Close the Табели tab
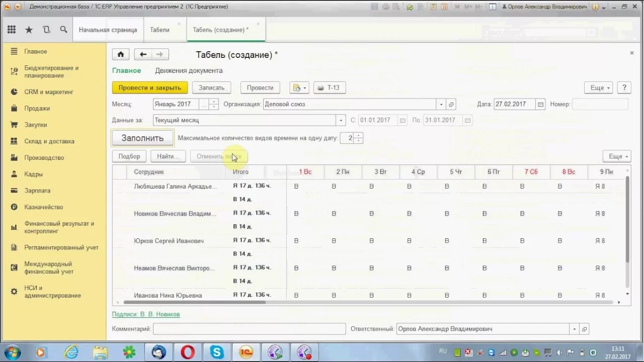The image size is (644, 362). 179,24
